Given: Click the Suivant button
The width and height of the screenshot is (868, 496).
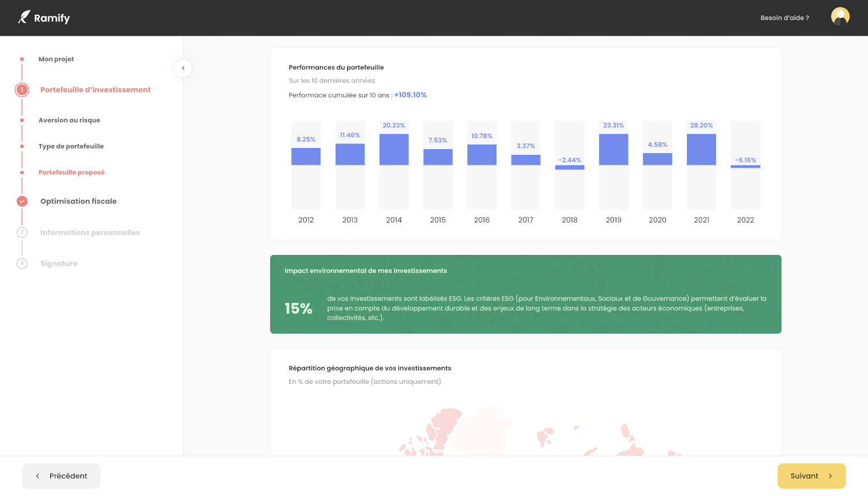Looking at the screenshot, I should pos(811,476).
